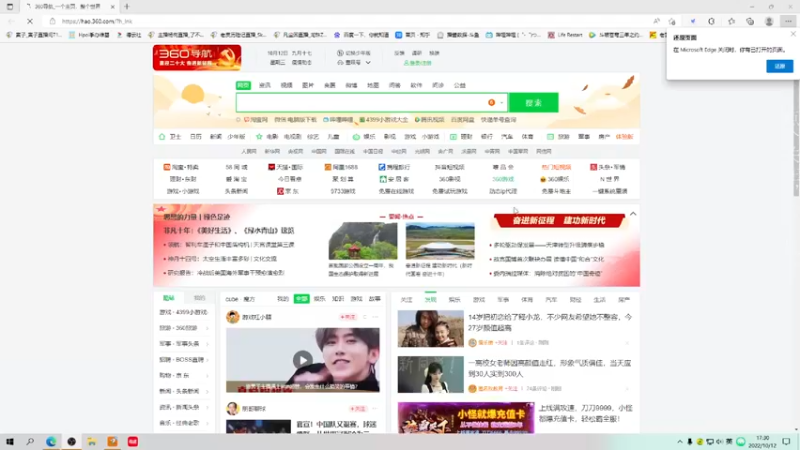This screenshot has height=450, width=800.
Task: Click the 阿里1688 site icon
Action: click(328, 167)
